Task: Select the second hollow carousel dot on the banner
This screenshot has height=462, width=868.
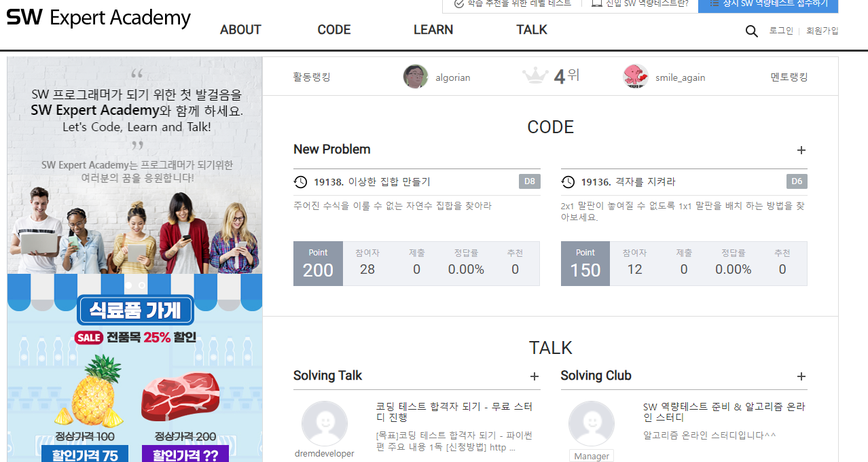Action: pyautogui.click(x=141, y=285)
